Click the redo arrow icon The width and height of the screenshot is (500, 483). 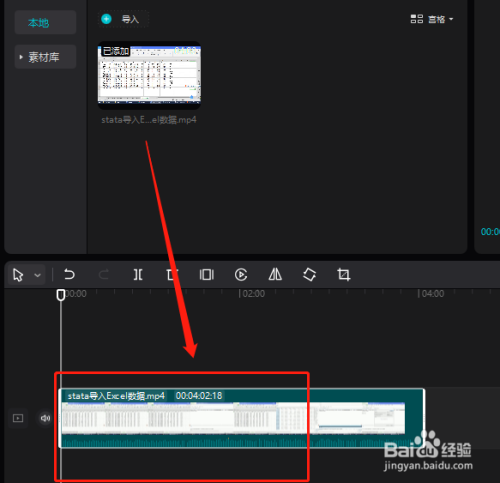click(104, 274)
